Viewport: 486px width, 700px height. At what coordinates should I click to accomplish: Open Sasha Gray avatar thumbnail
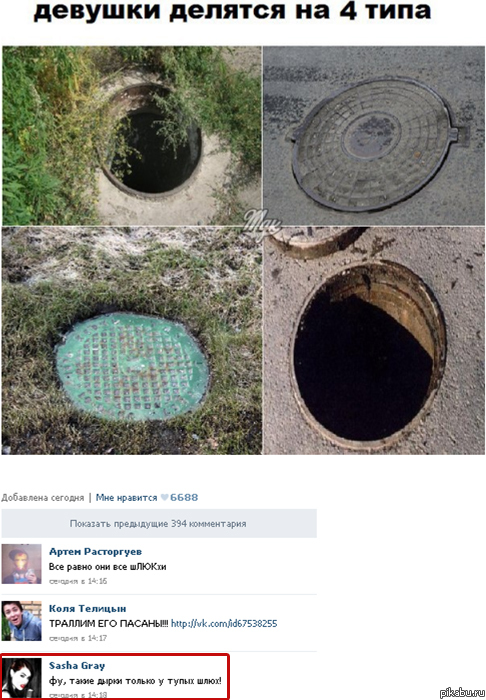click(21, 678)
